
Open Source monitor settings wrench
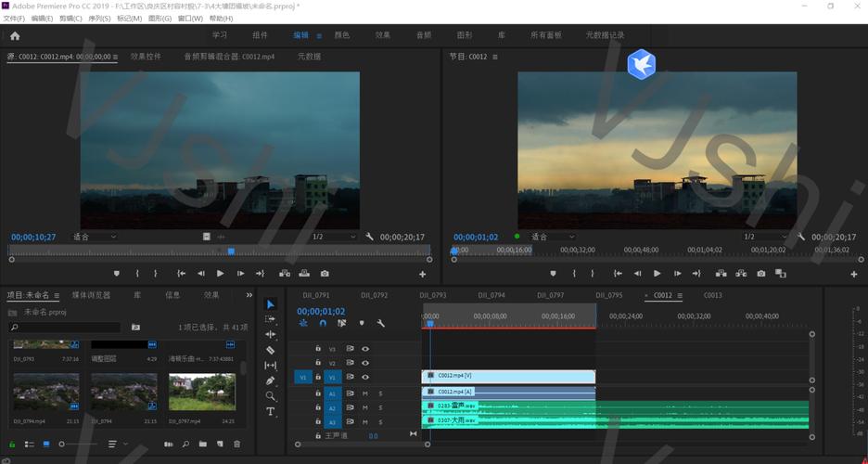tap(369, 237)
